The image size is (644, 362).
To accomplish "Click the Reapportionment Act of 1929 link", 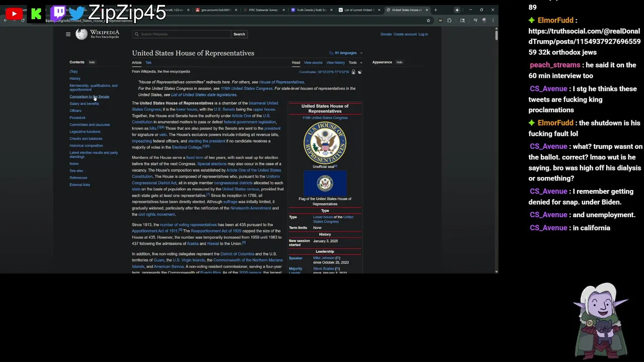I will coord(216,231).
